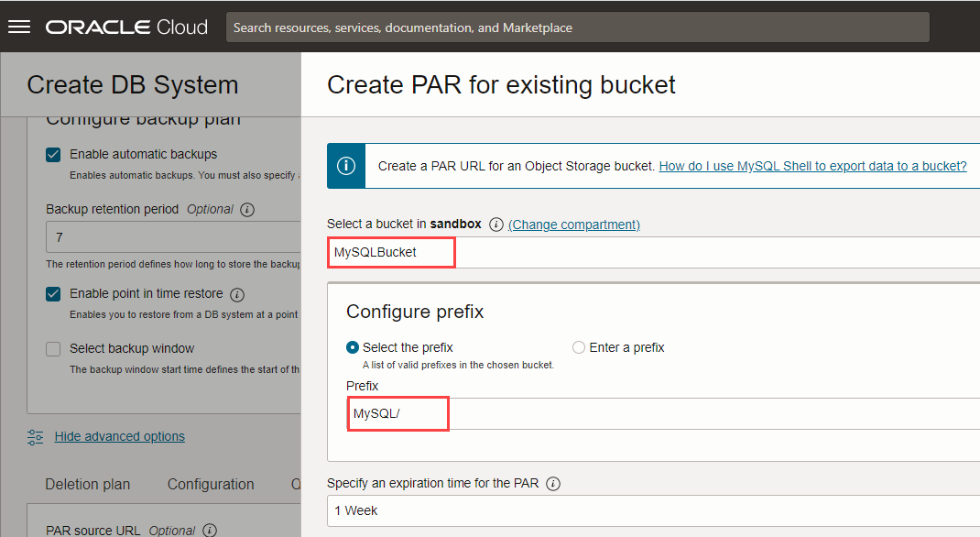This screenshot has width=980, height=537.
Task: Click the info icon beside Select a bucket
Action: (x=495, y=224)
